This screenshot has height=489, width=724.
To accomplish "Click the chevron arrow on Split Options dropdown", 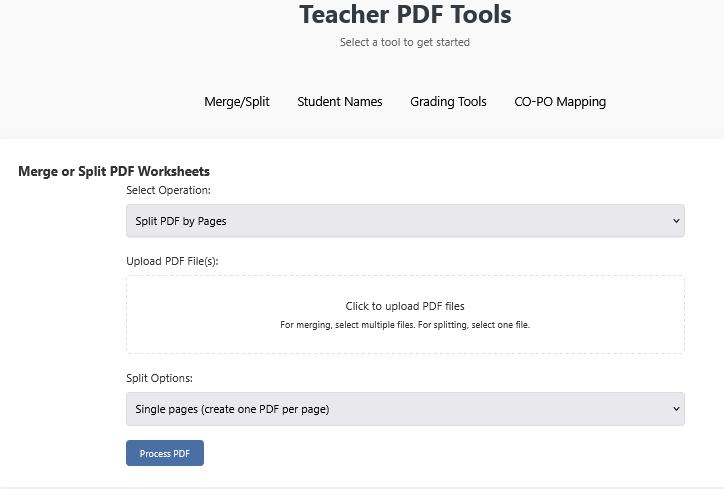I will point(676,409).
